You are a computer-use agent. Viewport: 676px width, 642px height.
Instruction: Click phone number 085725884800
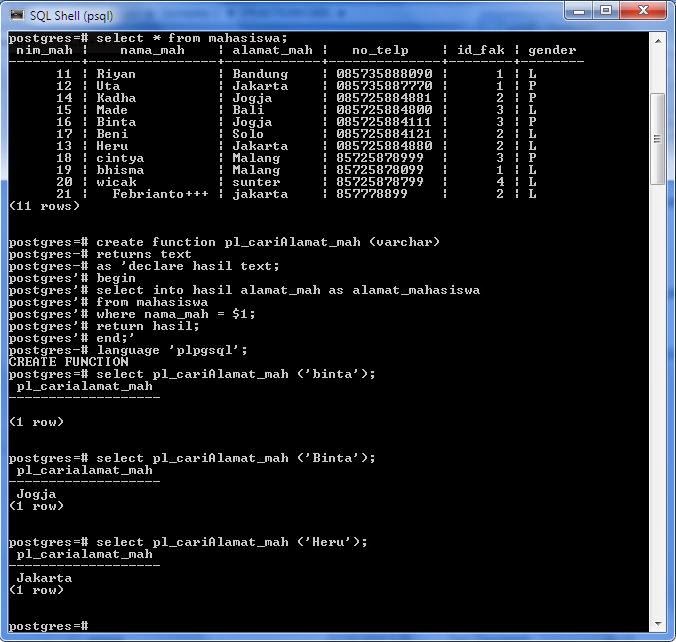[x=384, y=110]
